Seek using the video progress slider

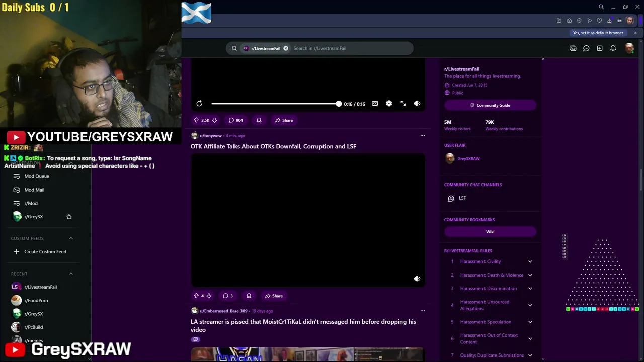[x=275, y=104]
